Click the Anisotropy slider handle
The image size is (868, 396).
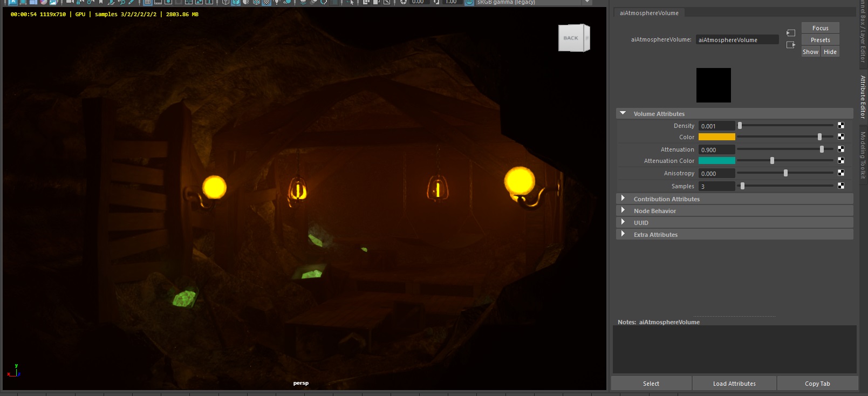tap(785, 173)
